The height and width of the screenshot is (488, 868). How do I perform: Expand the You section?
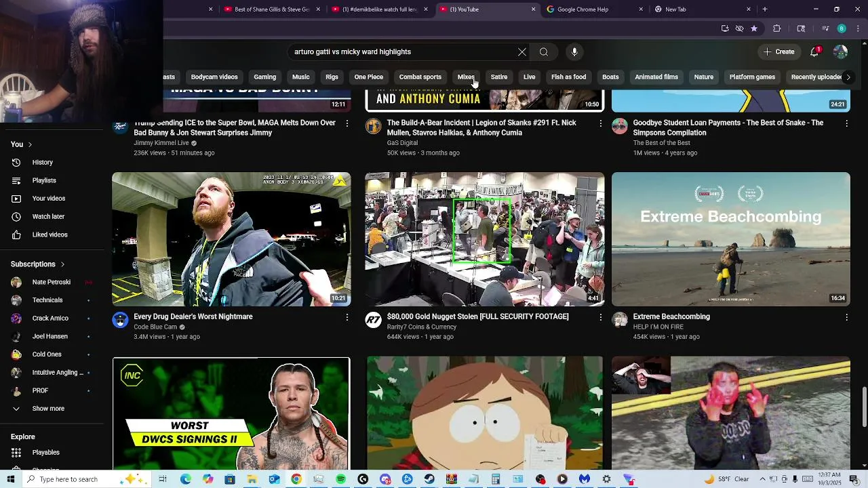[22, 144]
